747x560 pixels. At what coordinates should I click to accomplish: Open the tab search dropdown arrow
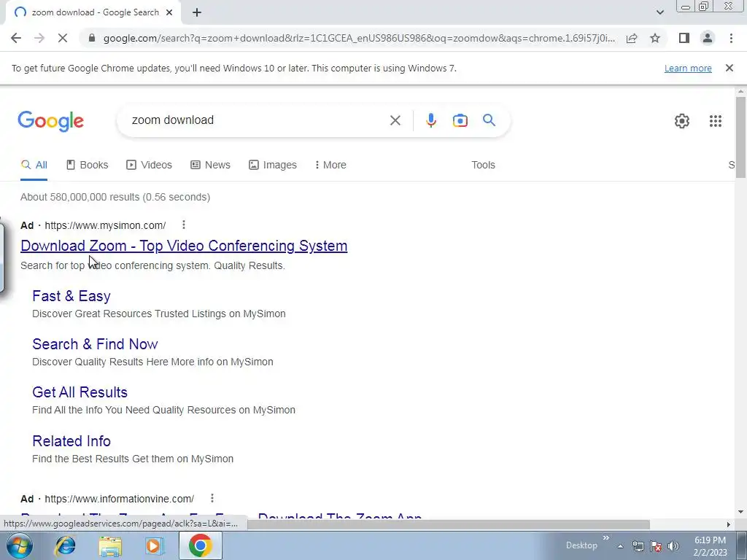[659, 12]
